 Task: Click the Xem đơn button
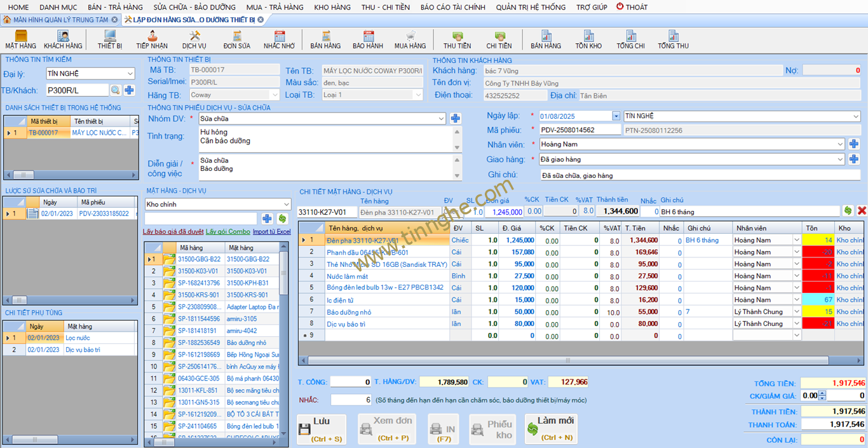pyautogui.click(x=387, y=430)
